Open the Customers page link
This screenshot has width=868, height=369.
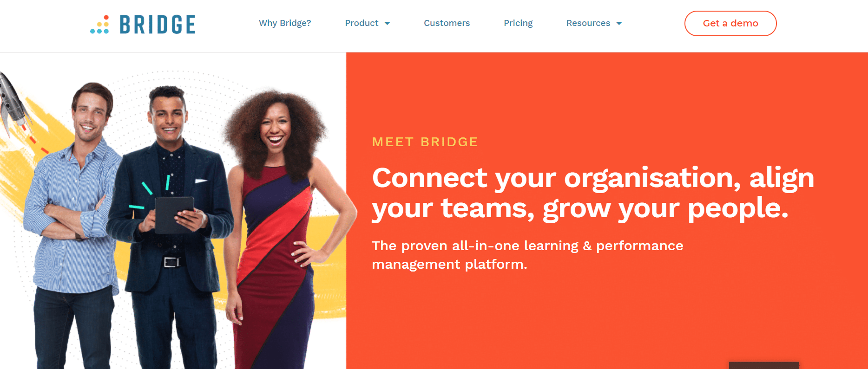click(447, 23)
